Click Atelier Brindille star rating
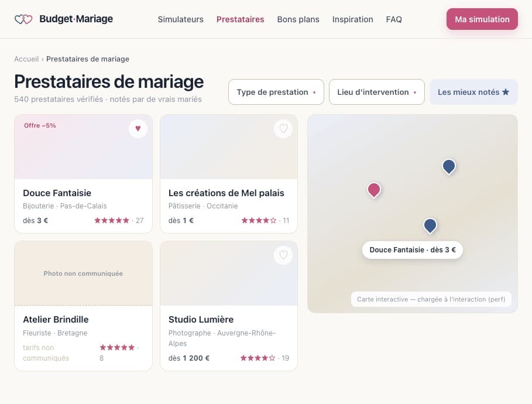Image resolution: width=532 pixels, height=404 pixels. (x=117, y=347)
